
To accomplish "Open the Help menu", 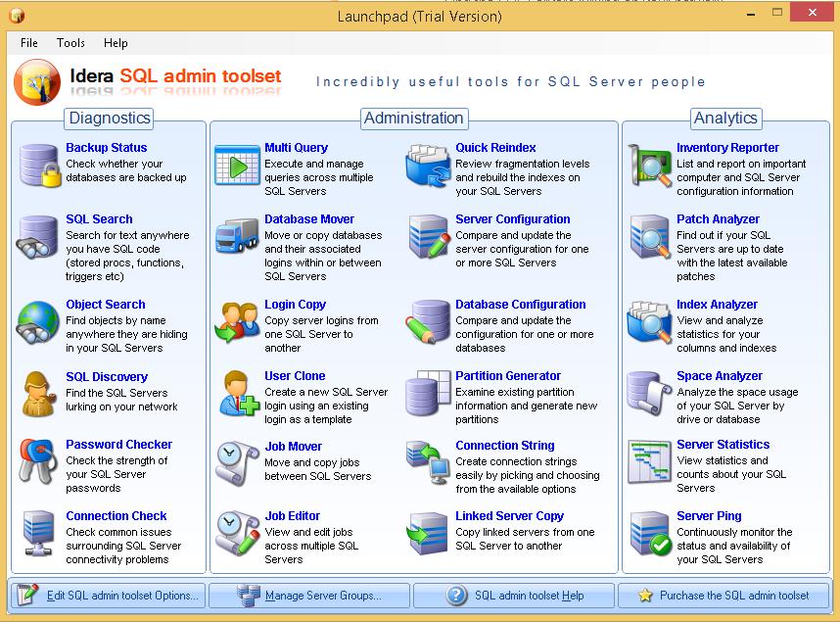I will pos(116,43).
